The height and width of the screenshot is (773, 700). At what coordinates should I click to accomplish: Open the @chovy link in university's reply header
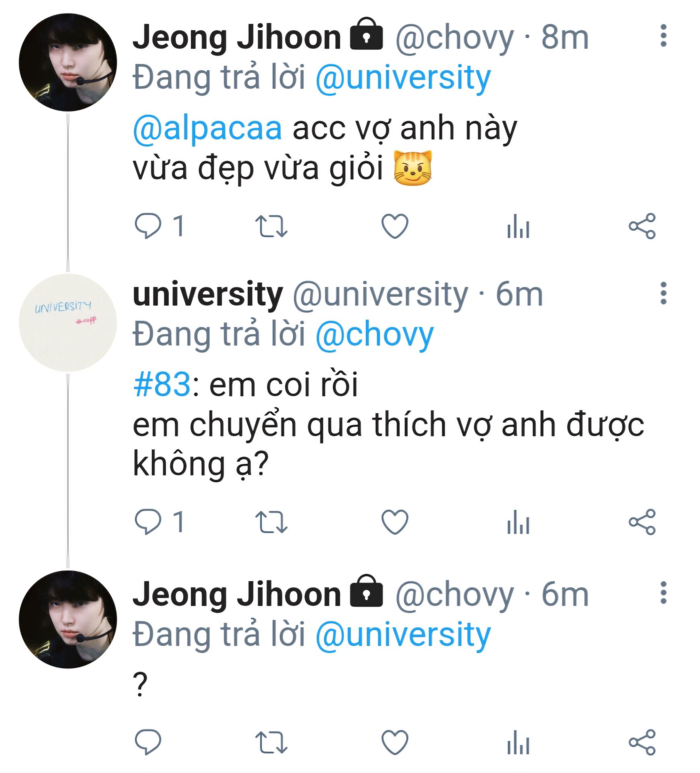[x=374, y=335]
